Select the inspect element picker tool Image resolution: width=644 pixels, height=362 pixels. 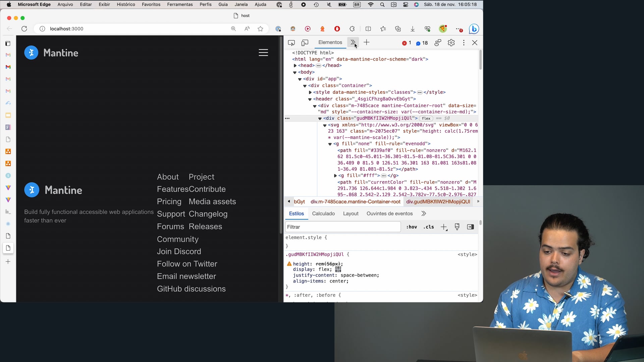pyautogui.click(x=291, y=43)
